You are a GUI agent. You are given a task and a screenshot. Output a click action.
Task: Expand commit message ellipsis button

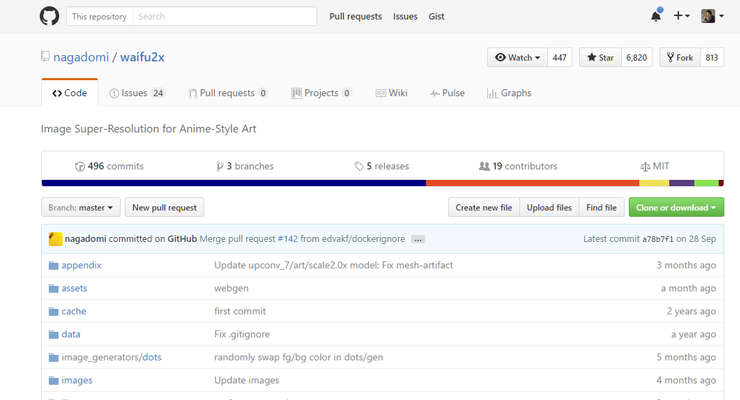pos(418,240)
